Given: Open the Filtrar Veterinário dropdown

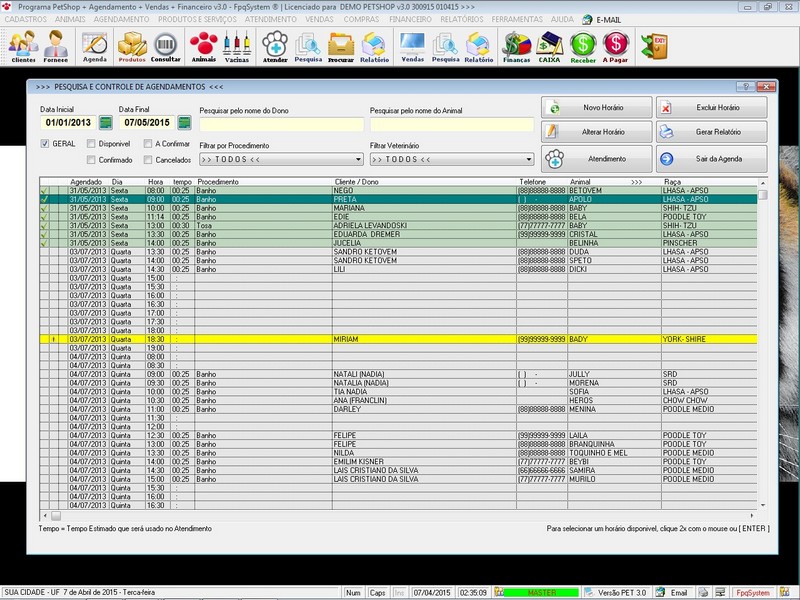Looking at the screenshot, I should click(x=528, y=159).
